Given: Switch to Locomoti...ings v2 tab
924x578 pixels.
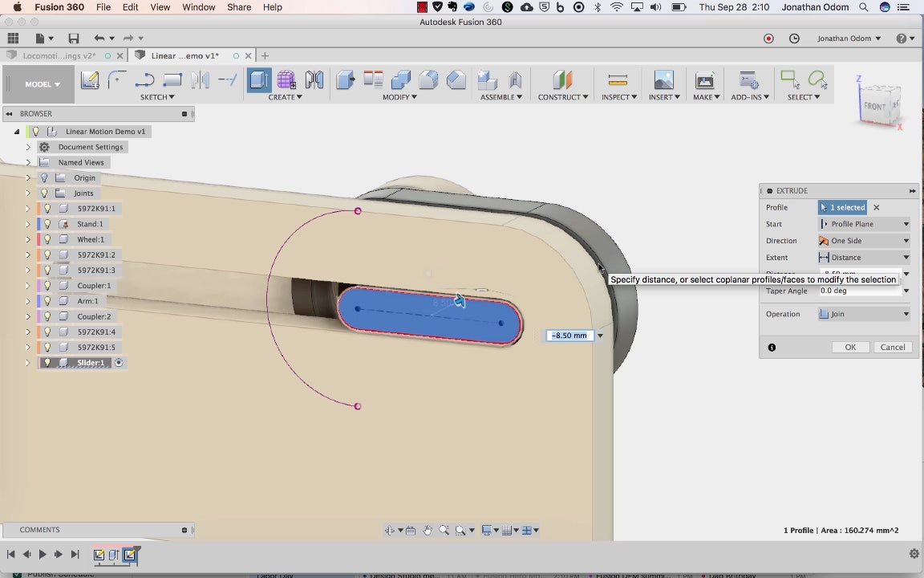Looking at the screenshot, I should point(59,55).
